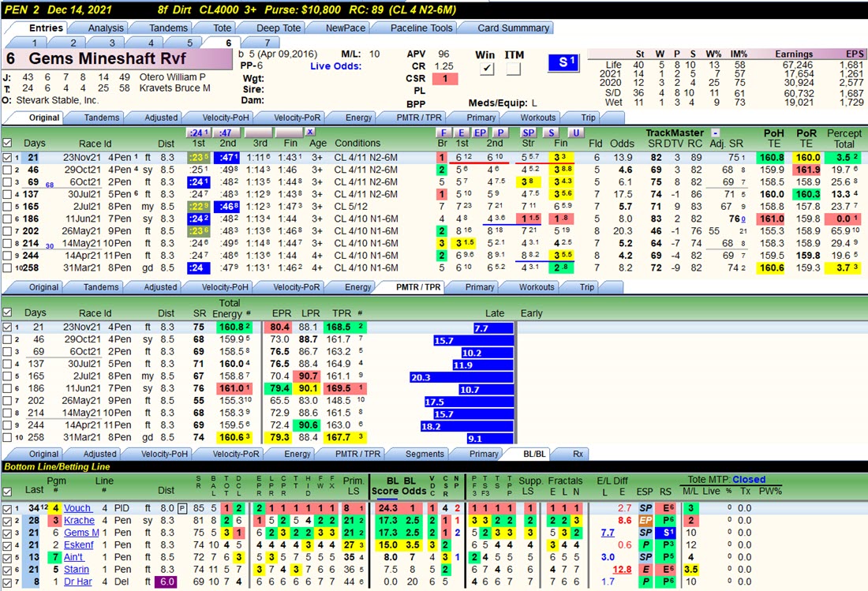Click the Late bar labeled 20.3
Viewport: 868px width, 591px height.
[462, 377]
